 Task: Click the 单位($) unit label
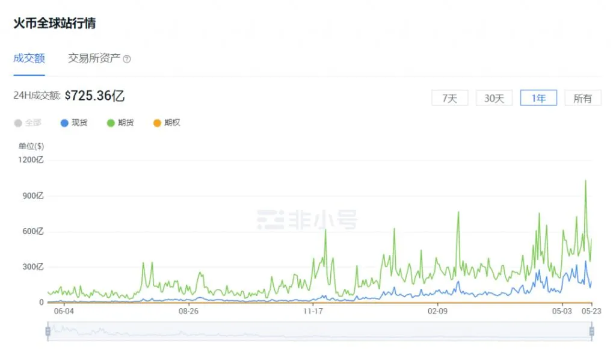pos(31,146)
